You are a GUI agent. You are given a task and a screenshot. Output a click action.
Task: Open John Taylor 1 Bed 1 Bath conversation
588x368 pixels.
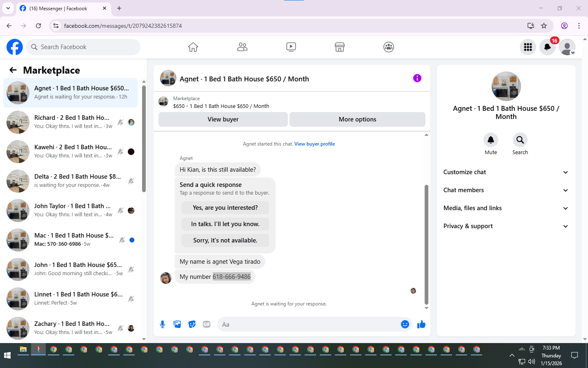70,211
